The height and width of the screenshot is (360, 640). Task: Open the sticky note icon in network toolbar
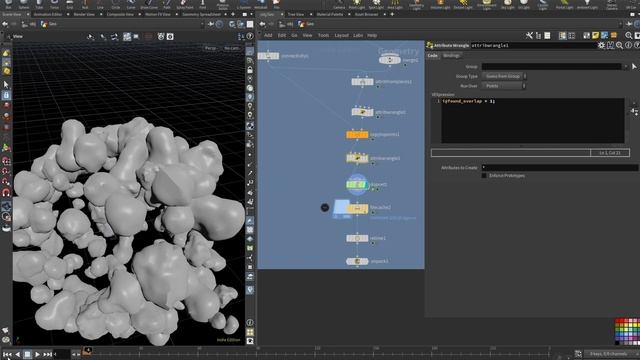point(596,36)
